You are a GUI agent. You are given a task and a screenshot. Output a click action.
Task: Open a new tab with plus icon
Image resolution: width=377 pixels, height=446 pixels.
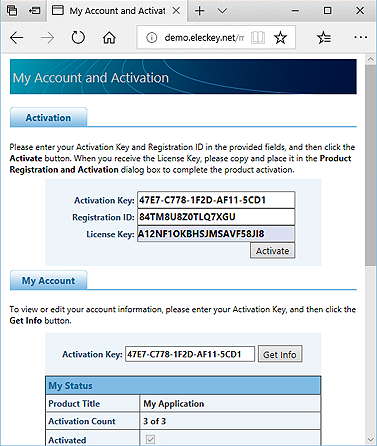click(x=200, y=11)
